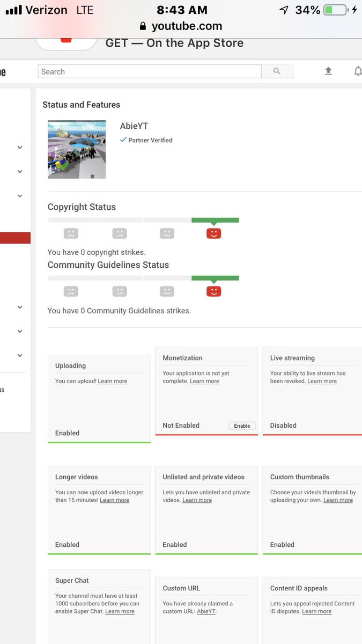This screenshot has width=362, height=644.
Task: Click the Enabled status in Unlisted and private videos
Action: tap(175, 545)
